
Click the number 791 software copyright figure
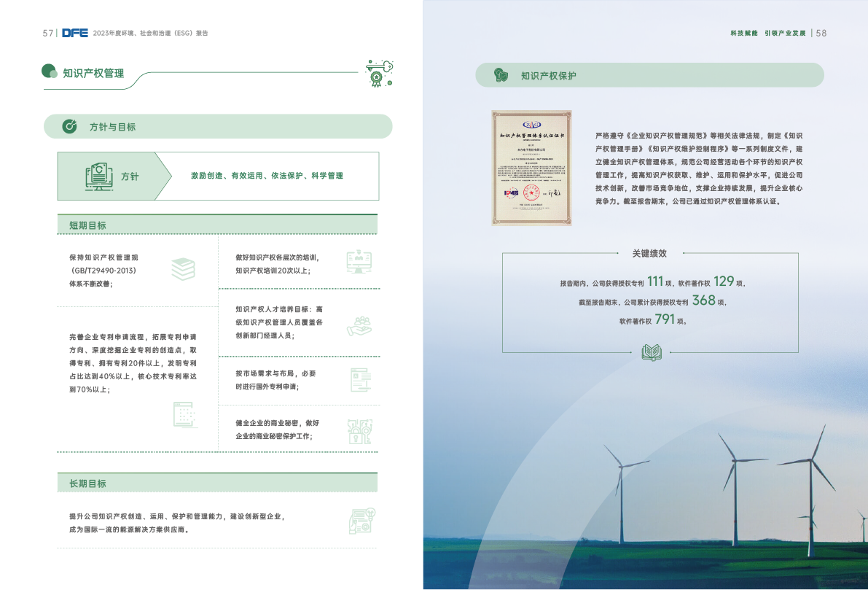click(x=664, y=319)
